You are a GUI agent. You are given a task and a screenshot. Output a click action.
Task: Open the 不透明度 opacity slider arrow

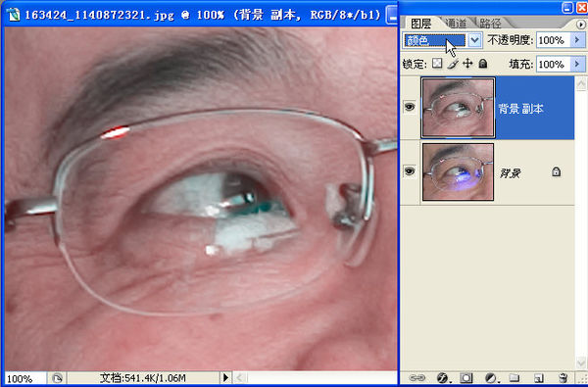click(x=577, y=40)
